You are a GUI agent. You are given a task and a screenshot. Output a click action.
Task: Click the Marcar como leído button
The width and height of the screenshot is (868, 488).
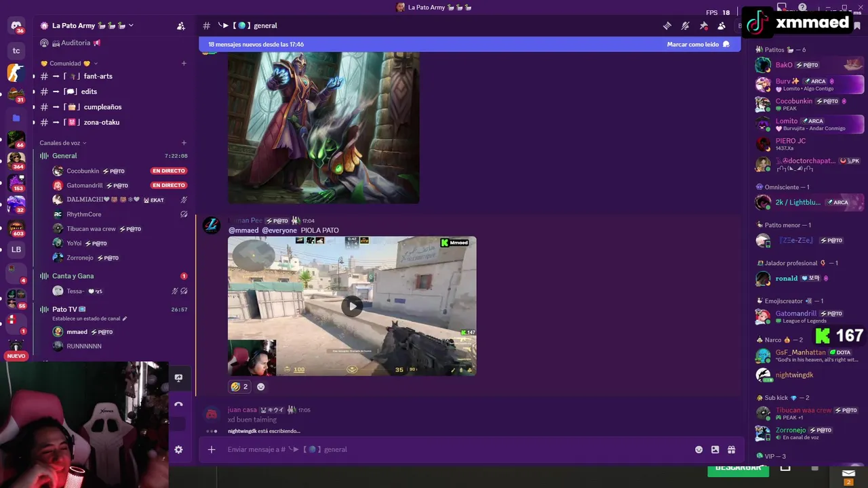(x=698, y=45)
